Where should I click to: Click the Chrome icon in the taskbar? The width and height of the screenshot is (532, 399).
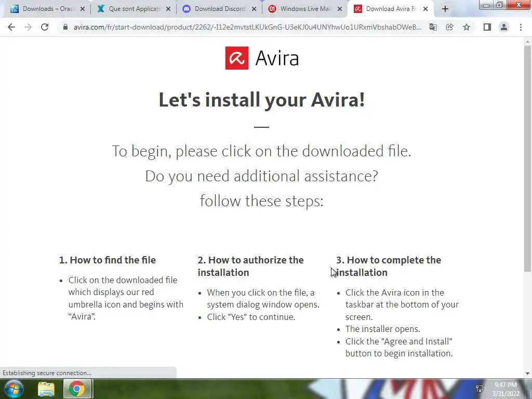tap(77, 389)
